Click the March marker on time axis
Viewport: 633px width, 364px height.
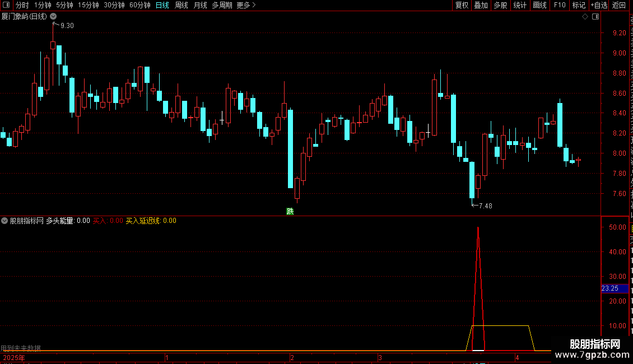tap(380, 357)
